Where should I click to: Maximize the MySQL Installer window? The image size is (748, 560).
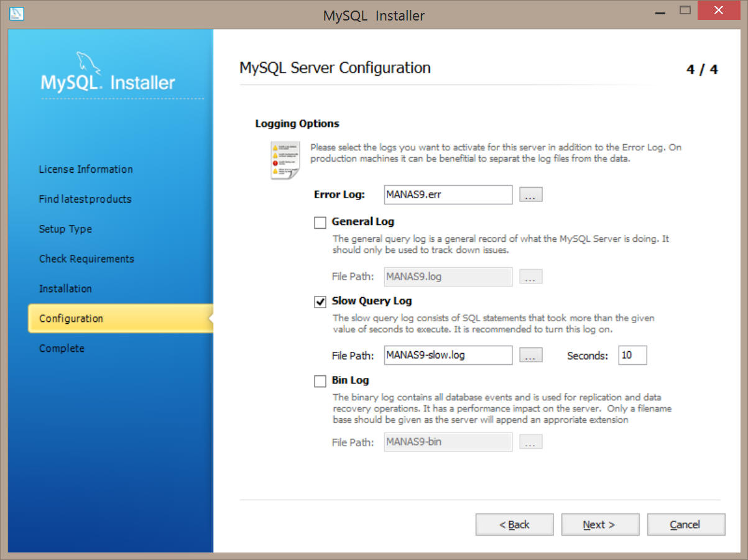[686, 11]
